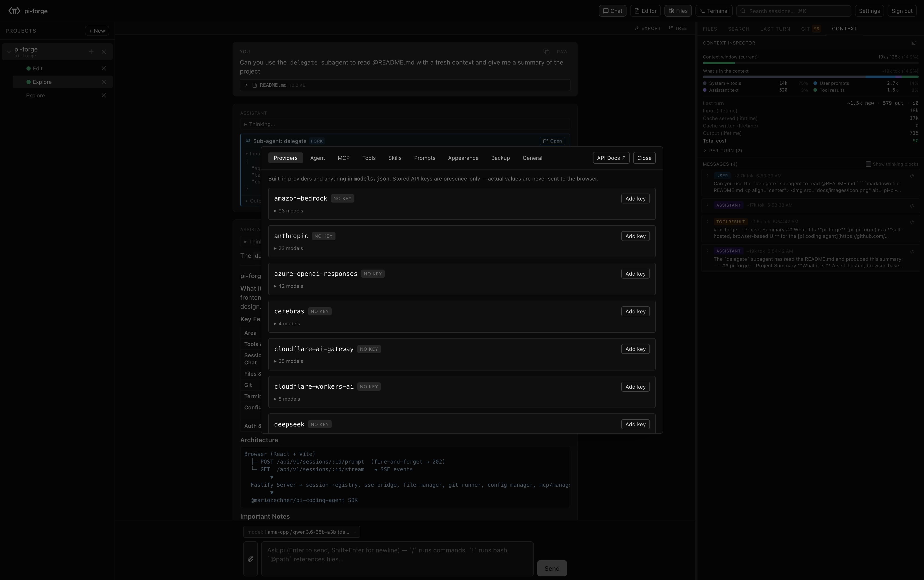Add key for anthropic
The image size is (924, 580).
coord(635,236)
